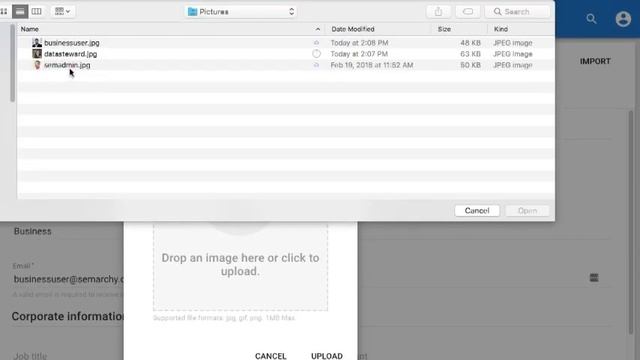
Task: Click the Open button in file dialog
Action: coord(527,211)
